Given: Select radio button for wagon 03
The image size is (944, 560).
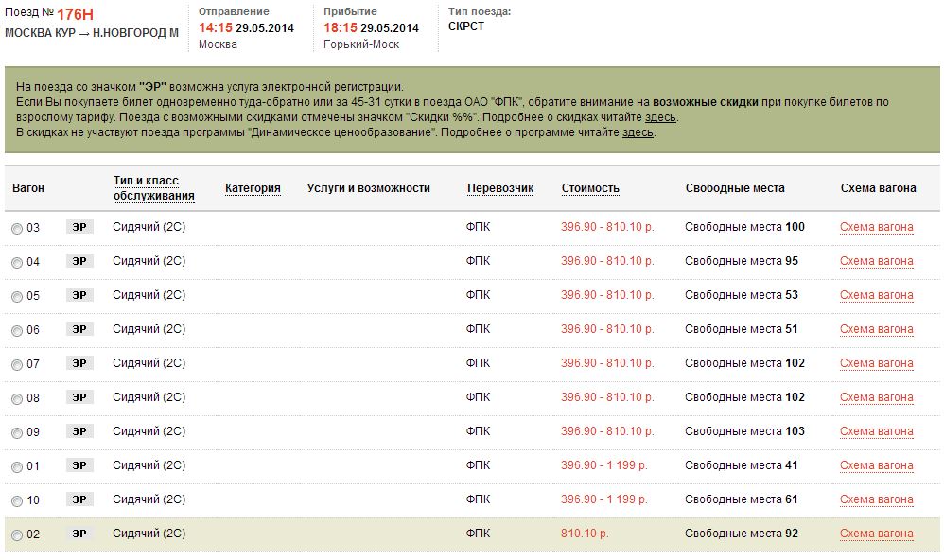Looking at the screenshot, I should point(17,228).
